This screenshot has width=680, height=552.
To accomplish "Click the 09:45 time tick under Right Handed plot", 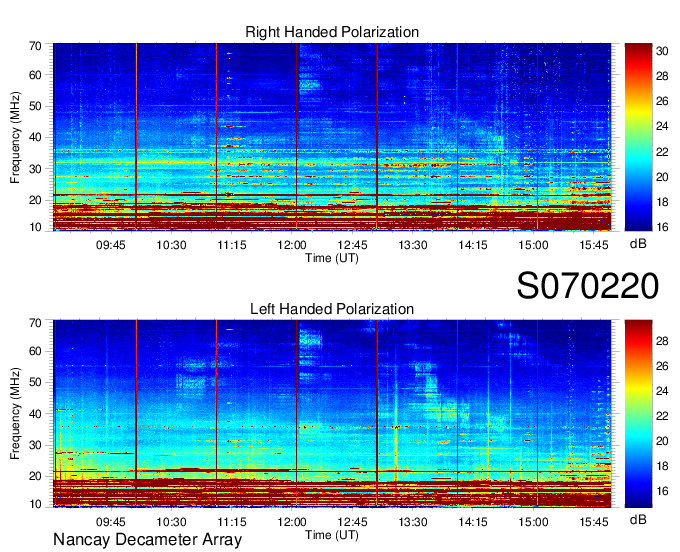I will [x=111, y=245].
